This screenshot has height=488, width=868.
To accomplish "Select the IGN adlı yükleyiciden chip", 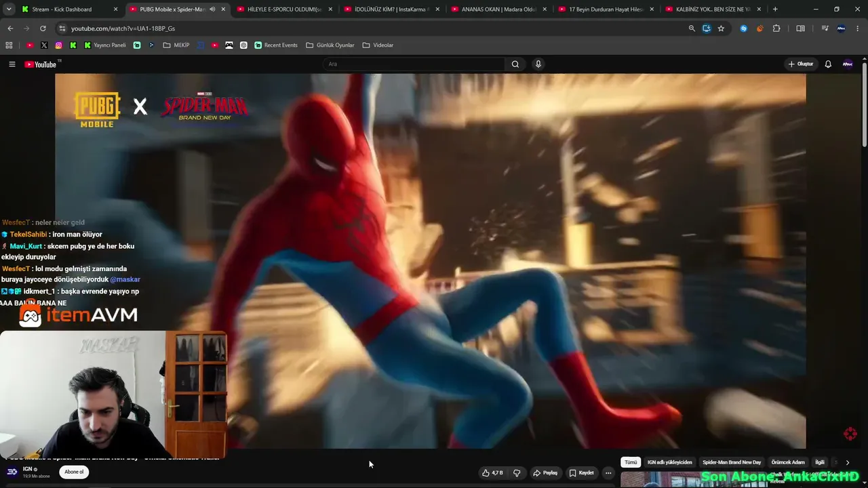I will coord(670,462).
